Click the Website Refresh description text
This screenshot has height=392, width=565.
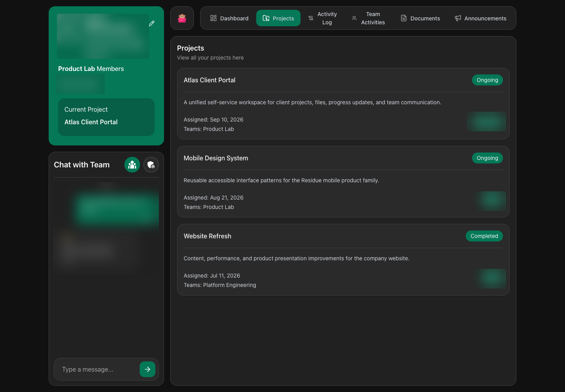[x=297, y=258]
